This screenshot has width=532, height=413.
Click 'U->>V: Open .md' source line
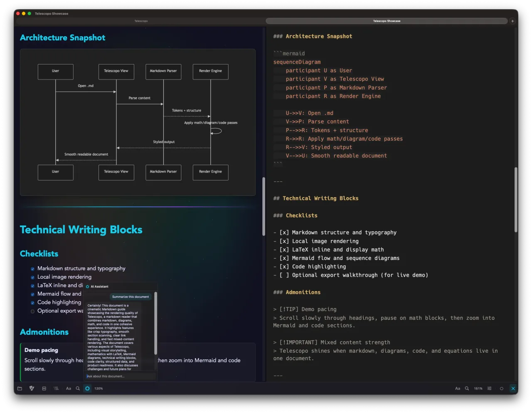coord(309,113)
